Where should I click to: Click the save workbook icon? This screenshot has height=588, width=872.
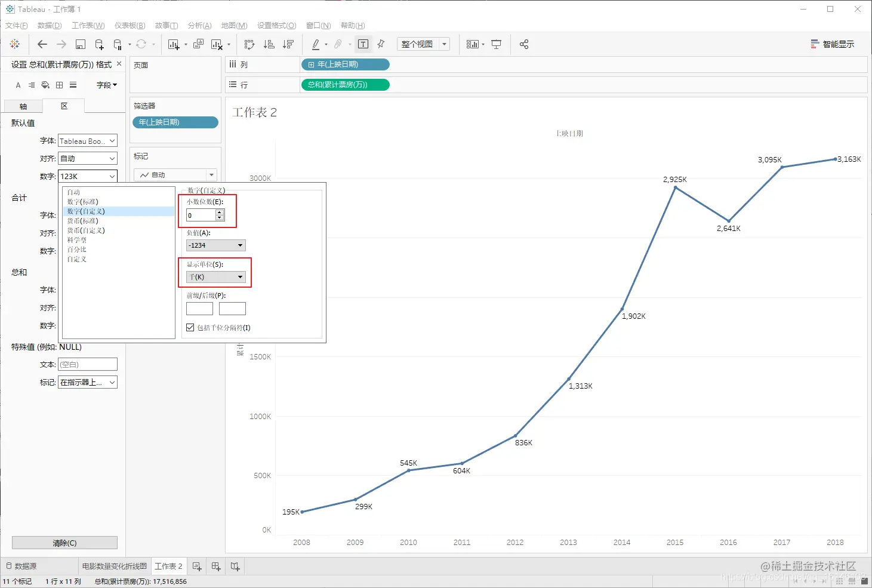coord(81,44)
